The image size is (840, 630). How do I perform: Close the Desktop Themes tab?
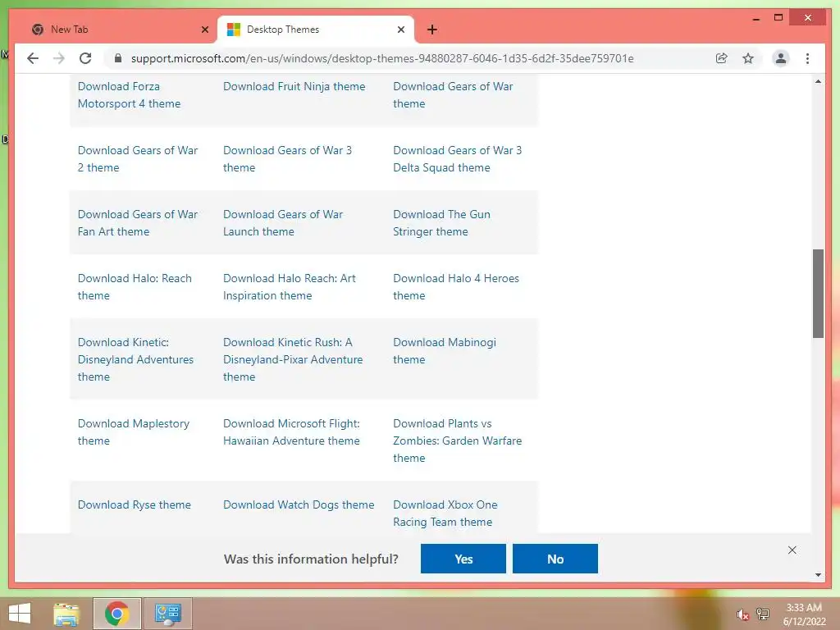pos(400,30)
